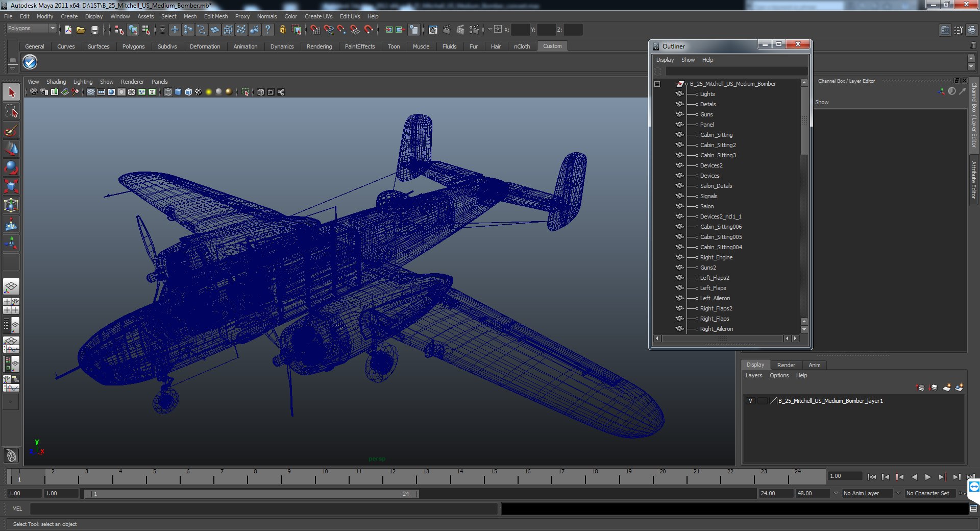Toggle textured display checker icon
The height and width of the screenshot is (531, 980).
coord(199,92)
